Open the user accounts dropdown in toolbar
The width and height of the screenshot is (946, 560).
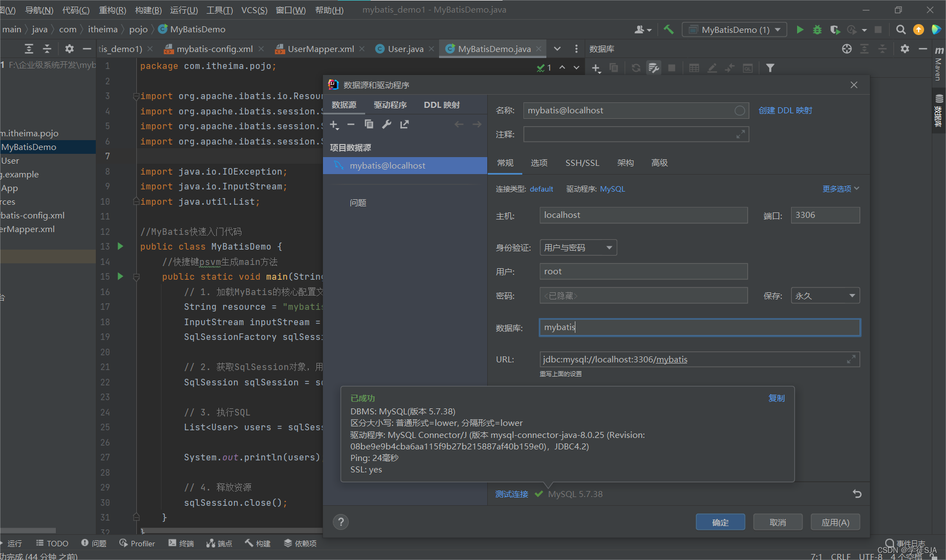[643, 30]
